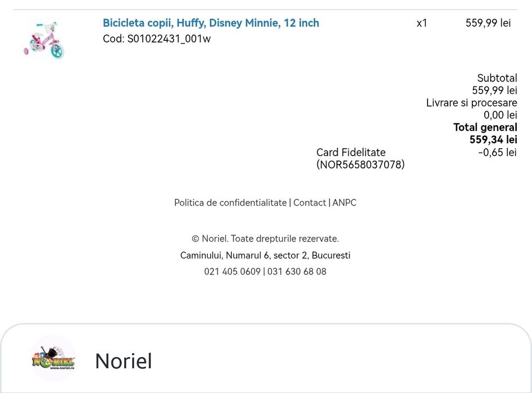532x393 pixels.
Task: Open the ANPC footer link
Action: (x=344, y=203)
